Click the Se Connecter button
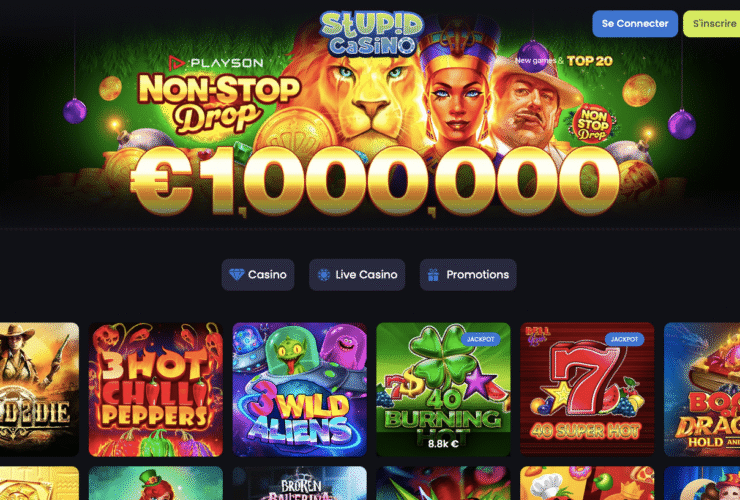 [x=635, y=24]
